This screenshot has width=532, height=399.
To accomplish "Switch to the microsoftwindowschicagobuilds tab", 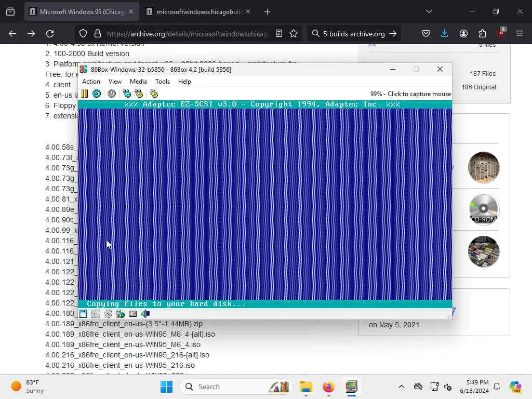I will (199, 12).
